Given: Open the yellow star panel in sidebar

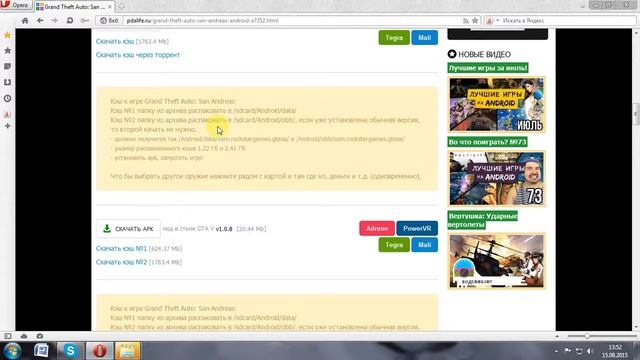Looking at the screenshot, I should 7,35.
